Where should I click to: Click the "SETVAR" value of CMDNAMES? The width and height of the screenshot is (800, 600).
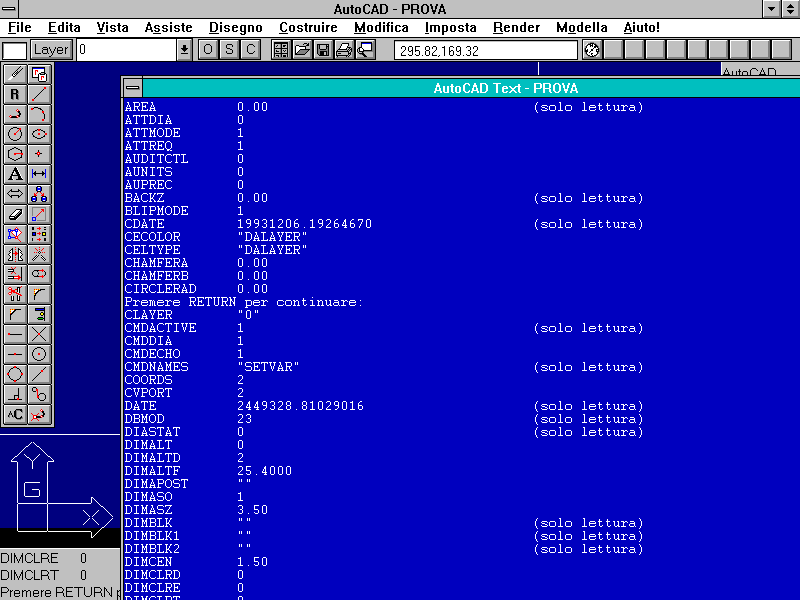(268, 367)
